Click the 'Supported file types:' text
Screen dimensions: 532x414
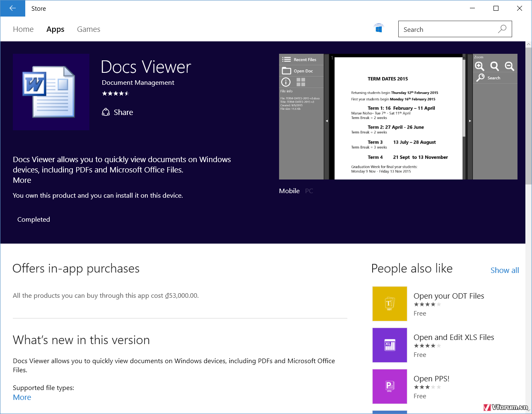[43, 388]
